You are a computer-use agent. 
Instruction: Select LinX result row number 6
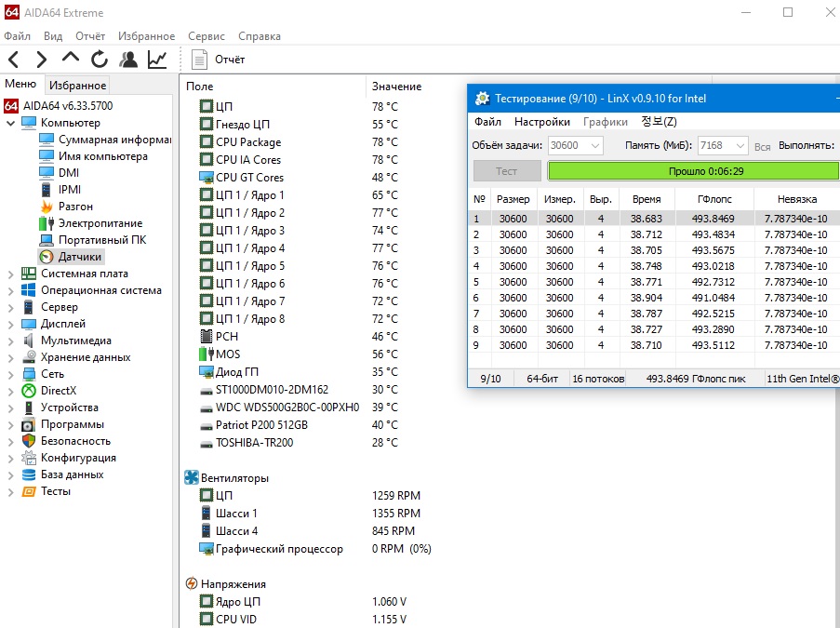pos(654,298)
